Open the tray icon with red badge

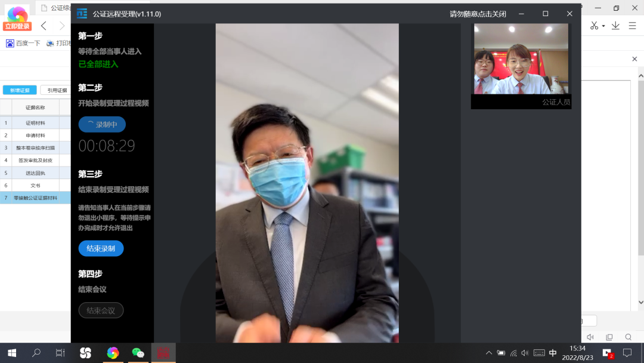(x=608, y=353)
